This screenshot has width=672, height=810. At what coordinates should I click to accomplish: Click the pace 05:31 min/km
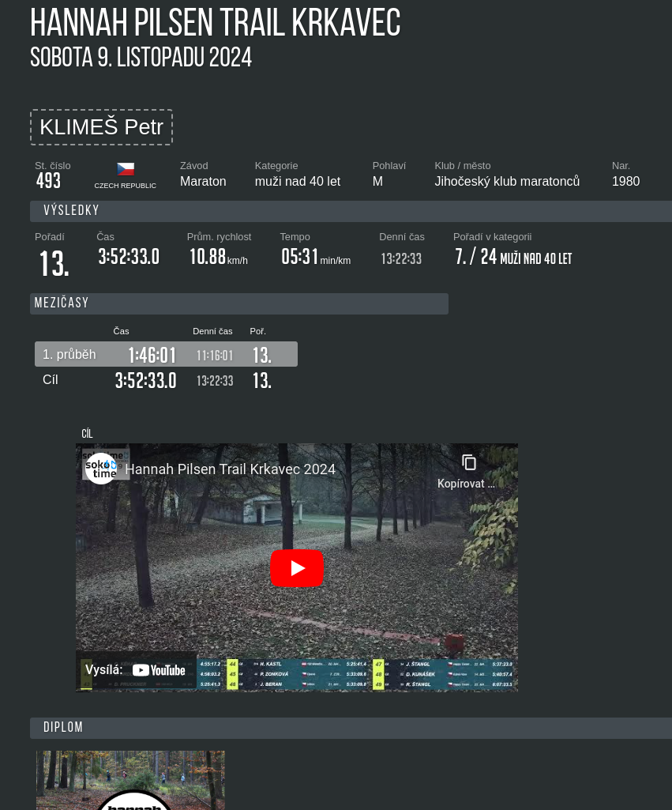(x=316, y=257)
